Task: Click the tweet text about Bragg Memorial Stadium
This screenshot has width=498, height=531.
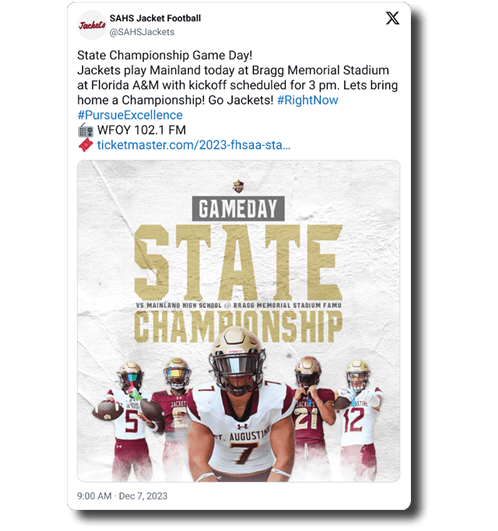Action: tap(237, 78)
